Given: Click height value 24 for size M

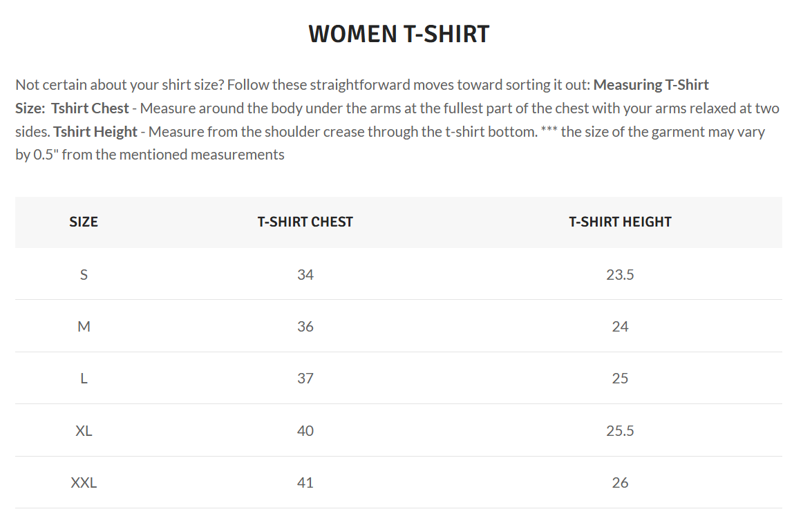Looking at the screenshot, I should [x=620, y=327].
